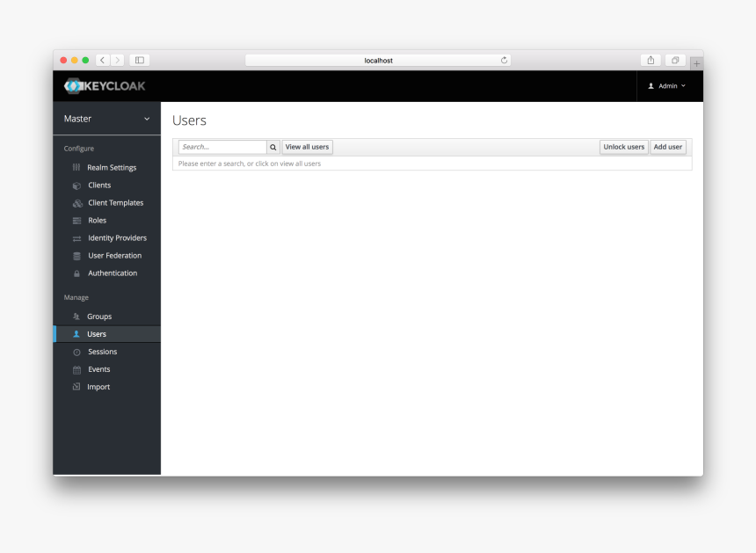Image resolution: width=756 pixels, height=553 pixels.
Task: Switch to the Sessions section
Action: coord(101,351)
